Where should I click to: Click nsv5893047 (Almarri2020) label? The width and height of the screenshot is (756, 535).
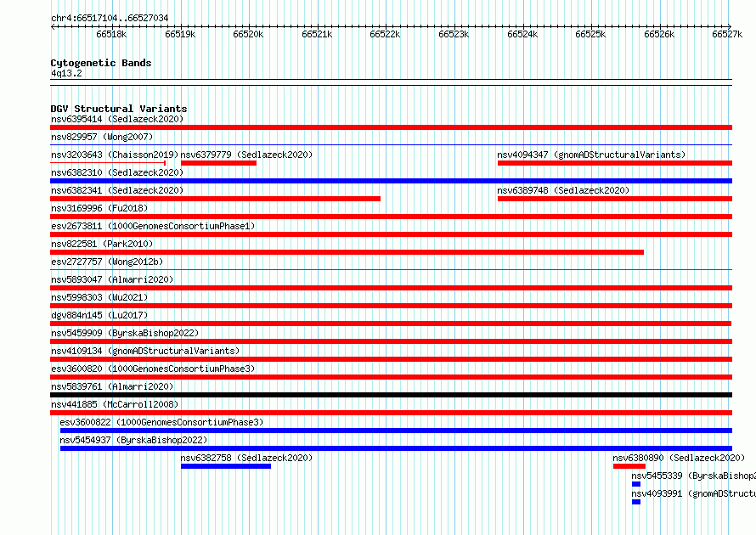[112, 279]
